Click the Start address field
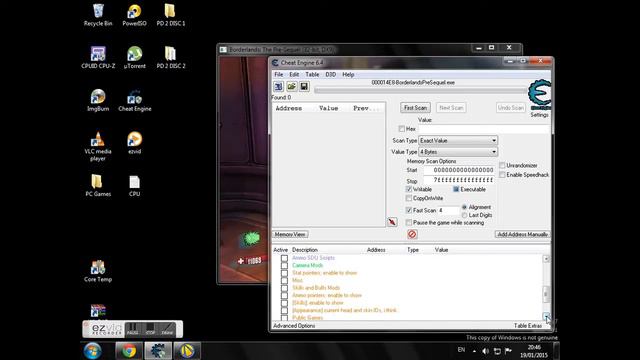This screenshot has height=360, width=640. pos(459,170)
